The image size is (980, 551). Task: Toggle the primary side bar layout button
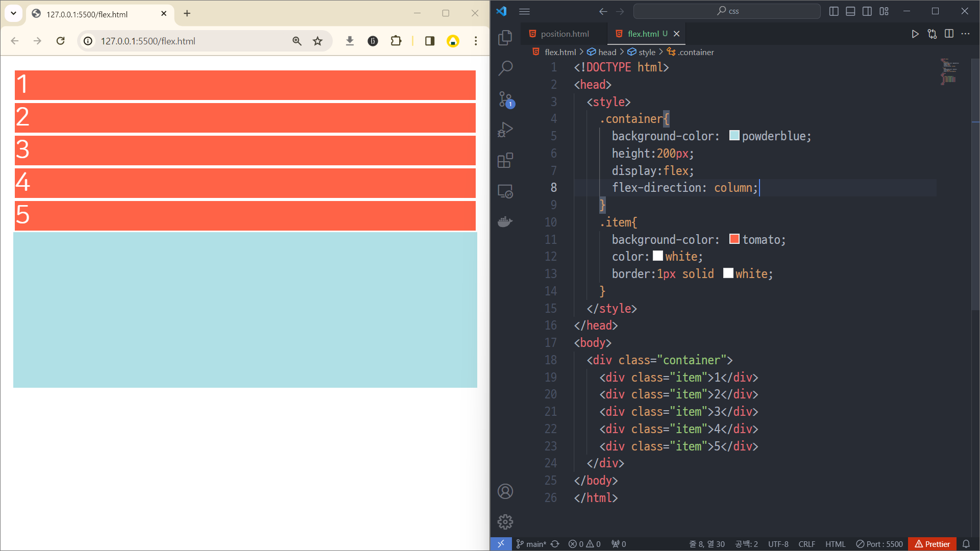click(834, 11)
